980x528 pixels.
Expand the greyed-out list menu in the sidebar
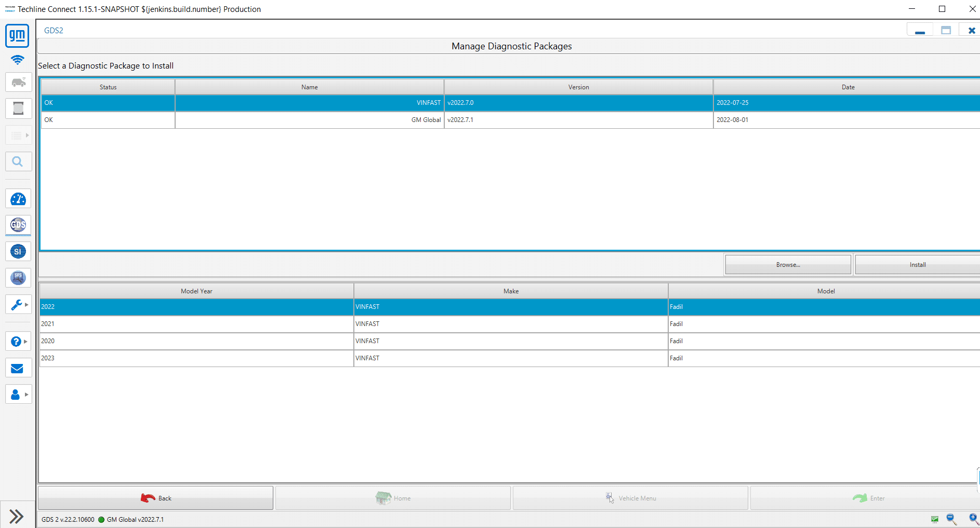(x=18, y=135)
